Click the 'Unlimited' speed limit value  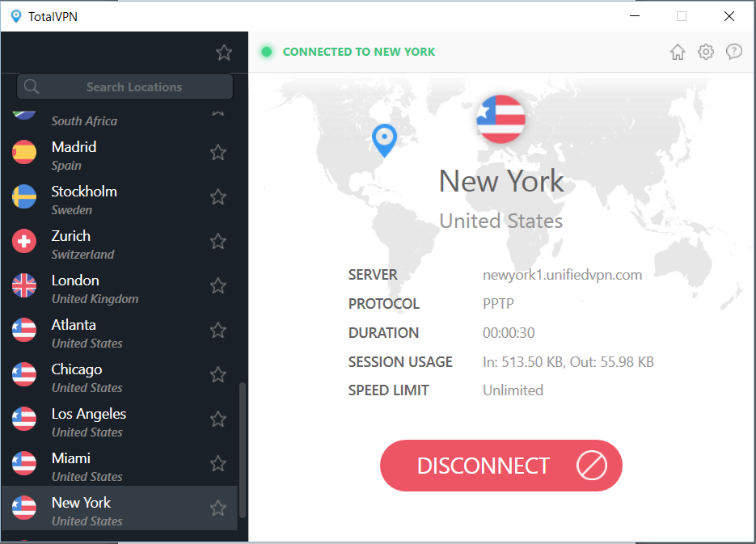click(x=513, y=390)
